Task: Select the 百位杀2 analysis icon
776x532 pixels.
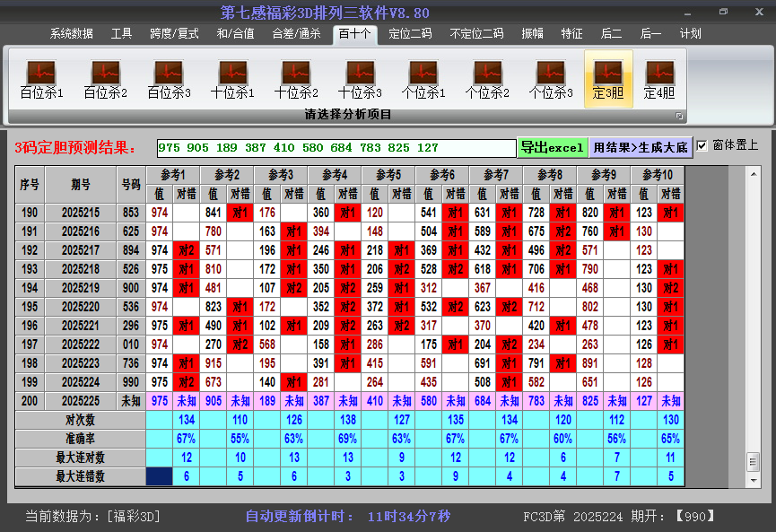Action: click(105, 79)
